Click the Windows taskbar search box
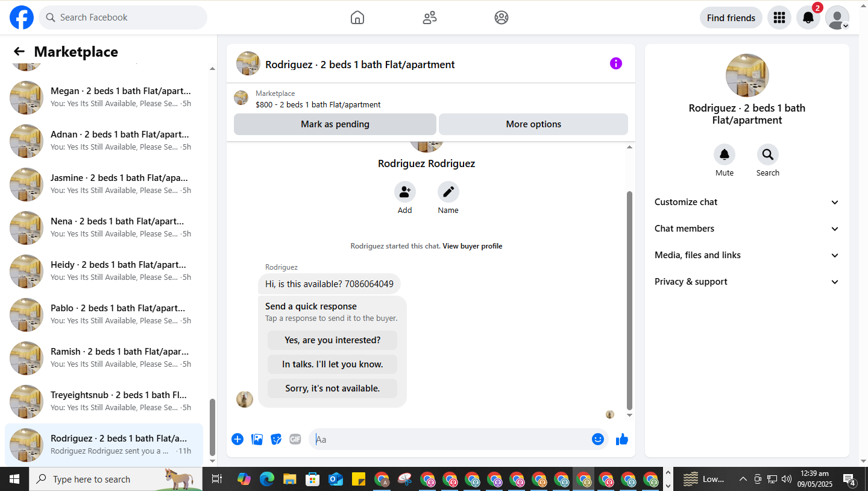This screenshot has width=868, height=491. [x=115, y=479]
